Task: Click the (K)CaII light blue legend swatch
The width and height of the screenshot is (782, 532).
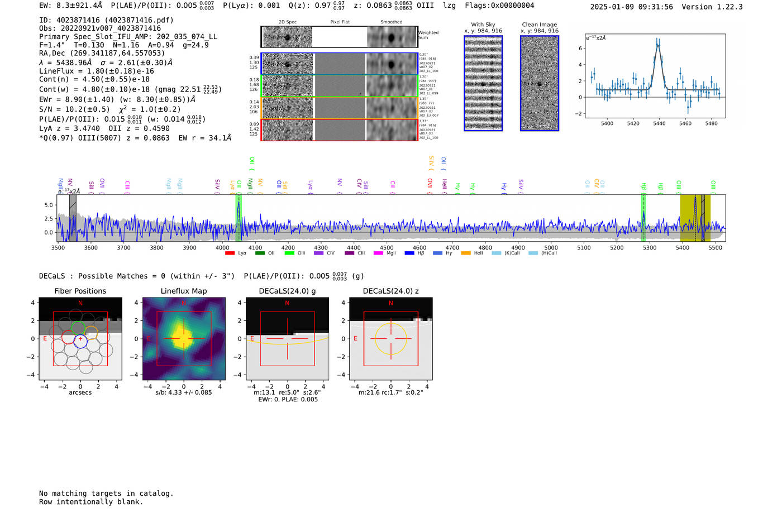Action: 497,253
